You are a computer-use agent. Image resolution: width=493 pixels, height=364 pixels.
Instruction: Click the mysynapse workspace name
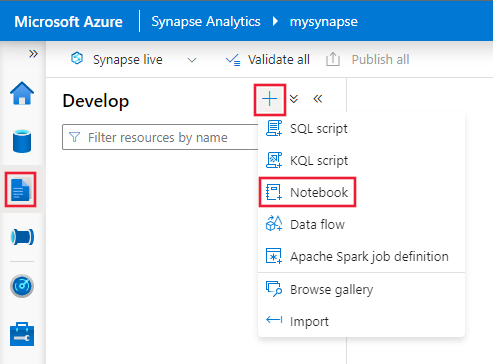coord(323,22)
